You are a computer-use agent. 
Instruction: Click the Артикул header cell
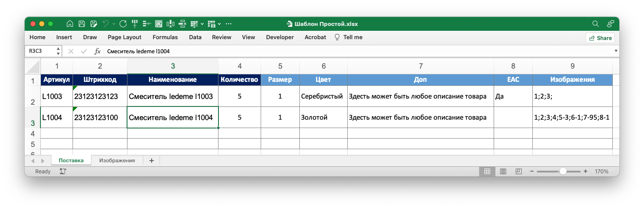point(56,80)
